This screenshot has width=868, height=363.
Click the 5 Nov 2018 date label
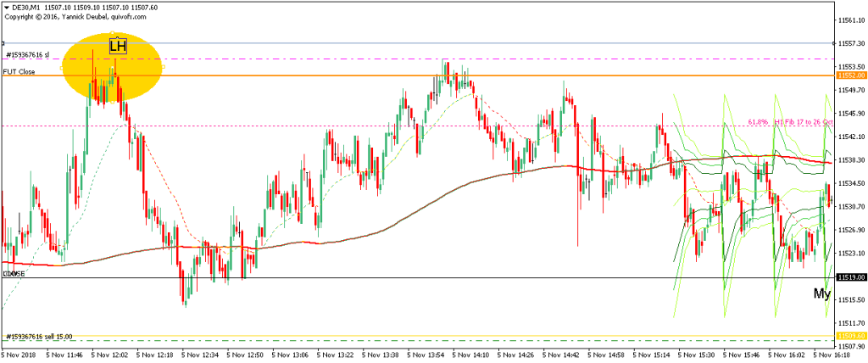coord(19,356)
